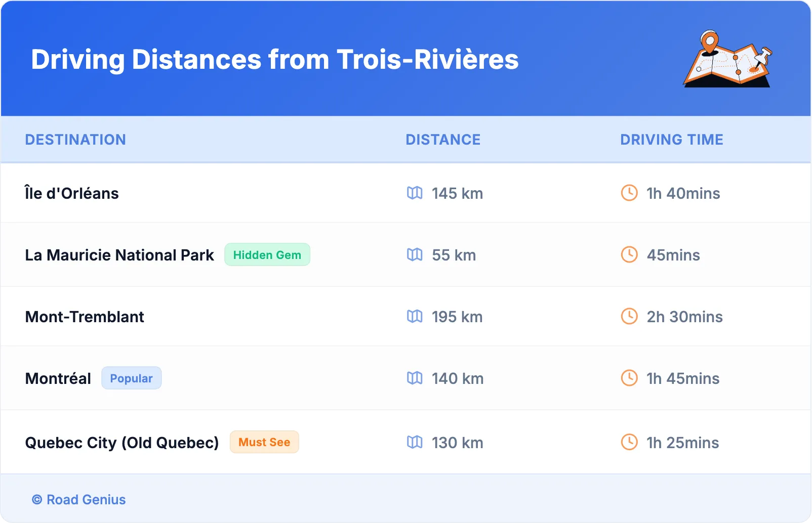The height and width of the screenshot is (523, 812).
Task: Select the Montréal destination name
Action: (58, 378)
